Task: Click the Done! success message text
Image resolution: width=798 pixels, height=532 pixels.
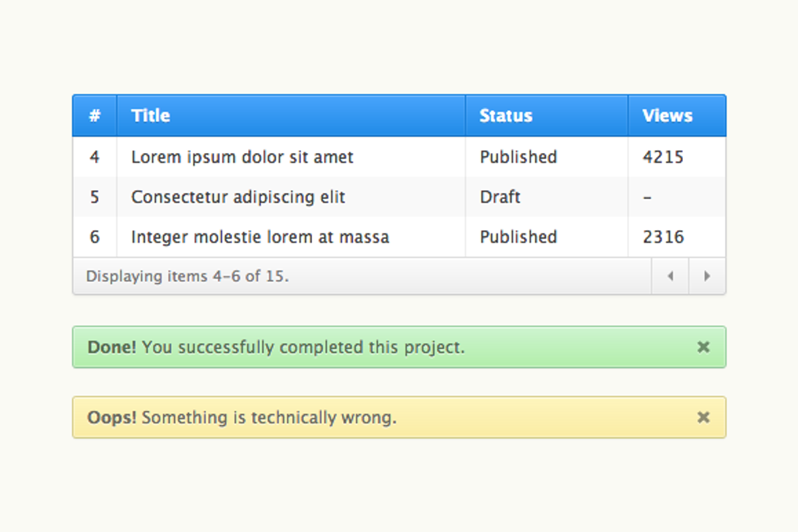Action: [276, 347]
